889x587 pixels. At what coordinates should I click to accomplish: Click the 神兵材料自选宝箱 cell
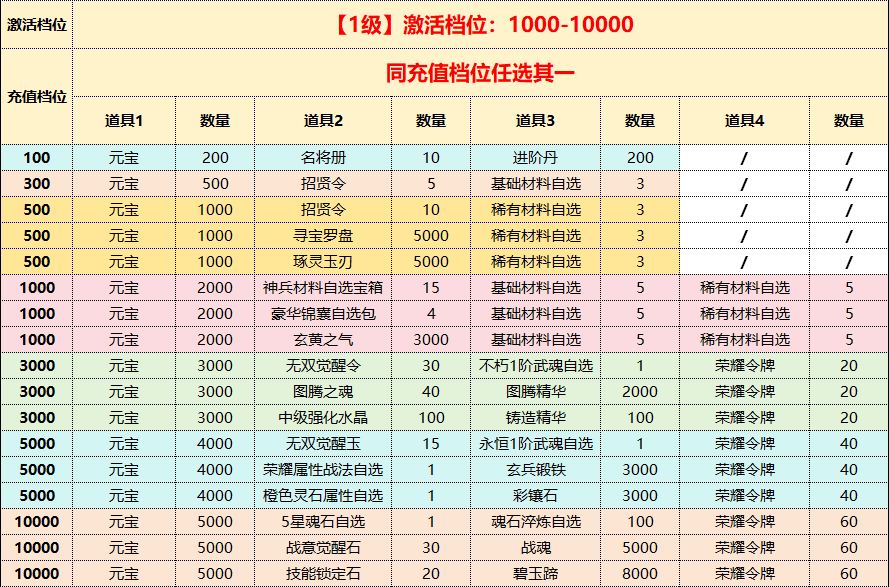tap(323, 288)
